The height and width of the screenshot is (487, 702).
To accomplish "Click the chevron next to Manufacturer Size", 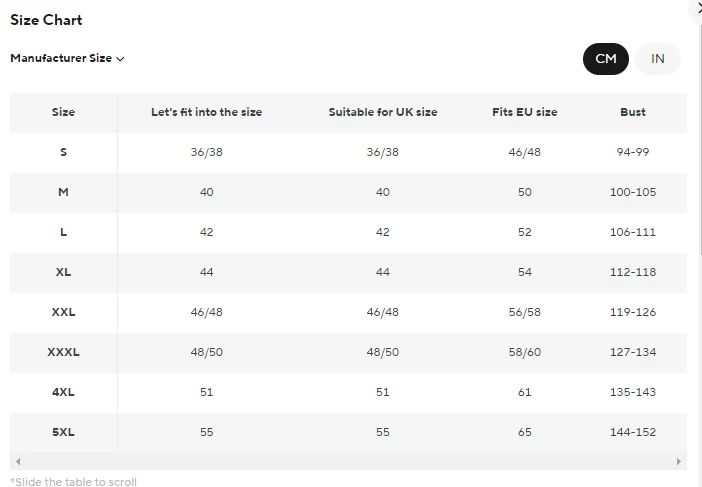I will click(120, 59).
